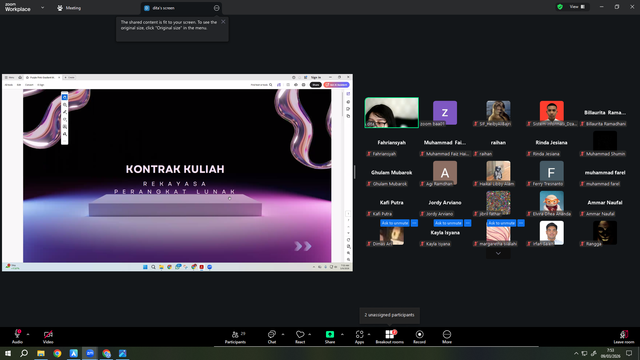Click the Kafi Putra participant name
The height and width of the screenshot is (360, 640).
click(x=391, y=202)
